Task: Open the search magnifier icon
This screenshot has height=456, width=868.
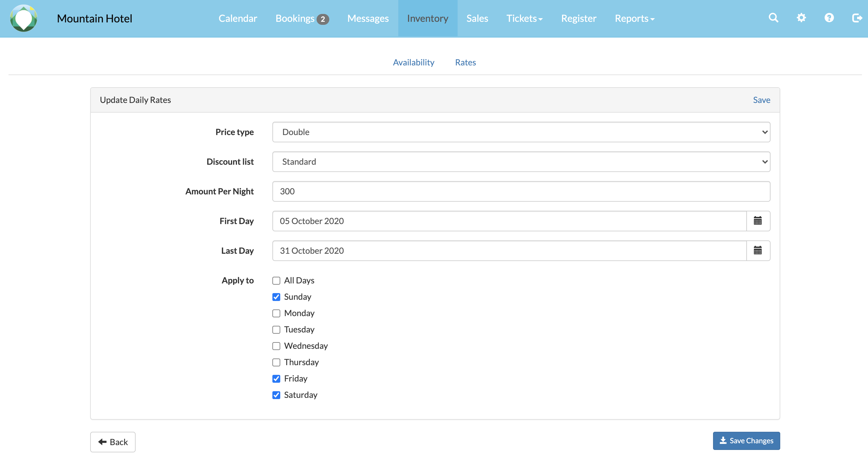Action: [x=773, y=18]
